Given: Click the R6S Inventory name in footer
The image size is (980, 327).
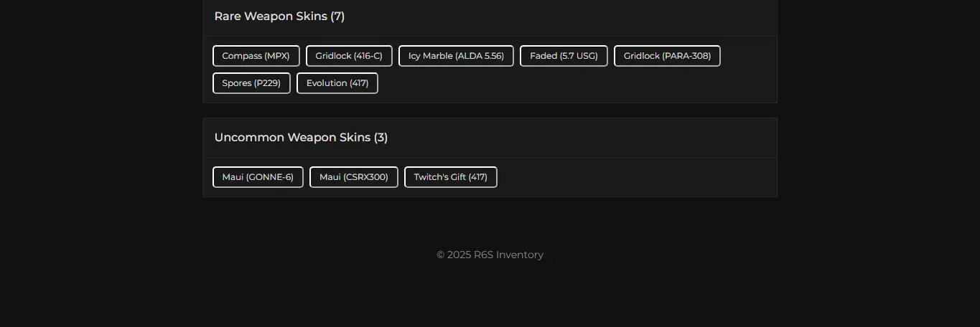Looking at the screenshot, I should tap(508, 255).
